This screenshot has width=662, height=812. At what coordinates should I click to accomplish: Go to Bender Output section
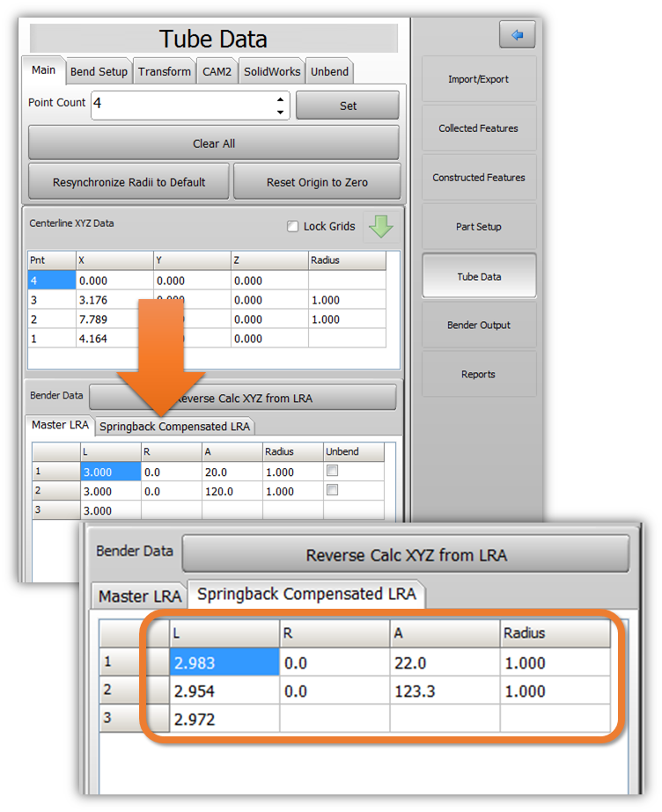coord(478,326)
